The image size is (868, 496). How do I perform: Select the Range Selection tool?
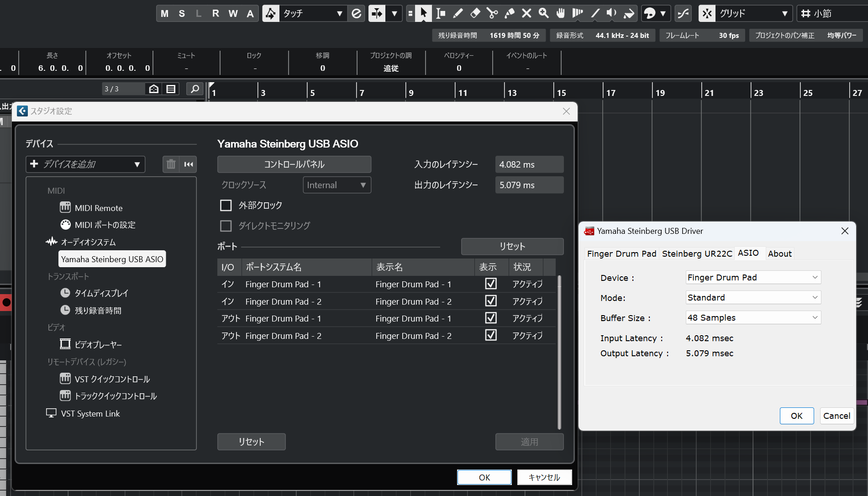click(x=441, y=13)
